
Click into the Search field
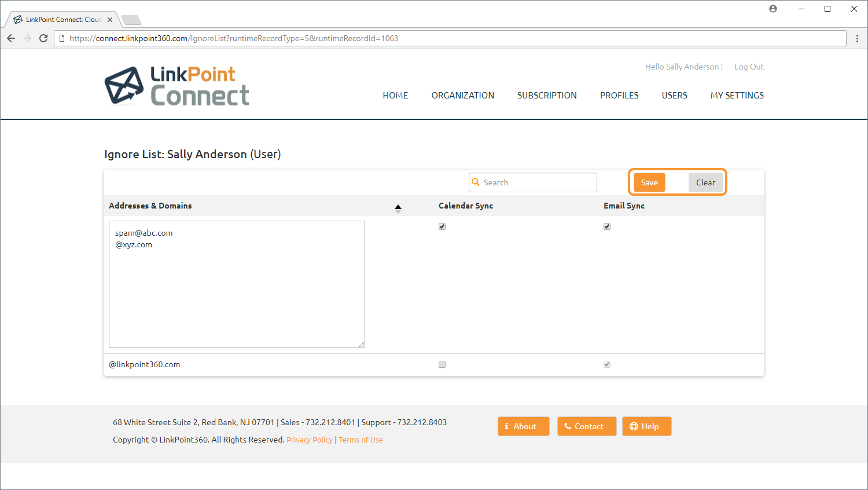(x=533, y=182)
